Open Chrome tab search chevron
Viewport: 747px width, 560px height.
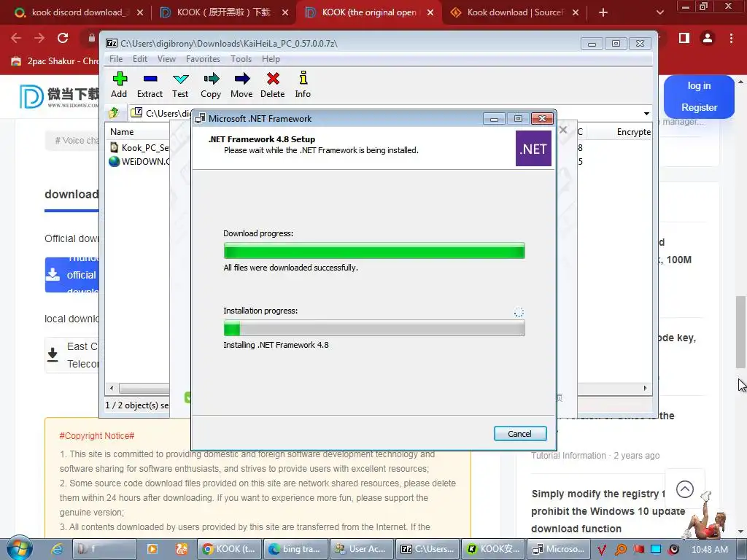point(659,12)
